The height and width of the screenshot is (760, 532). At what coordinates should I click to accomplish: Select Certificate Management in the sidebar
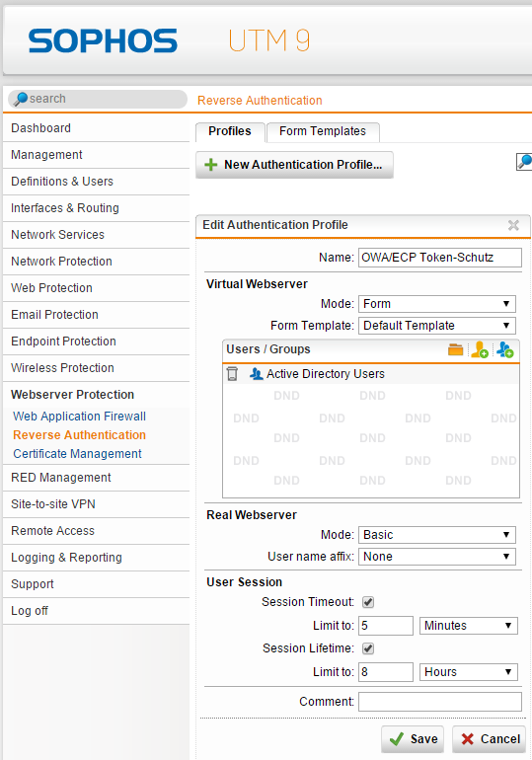pyautogui.click(x=78, y=454)
